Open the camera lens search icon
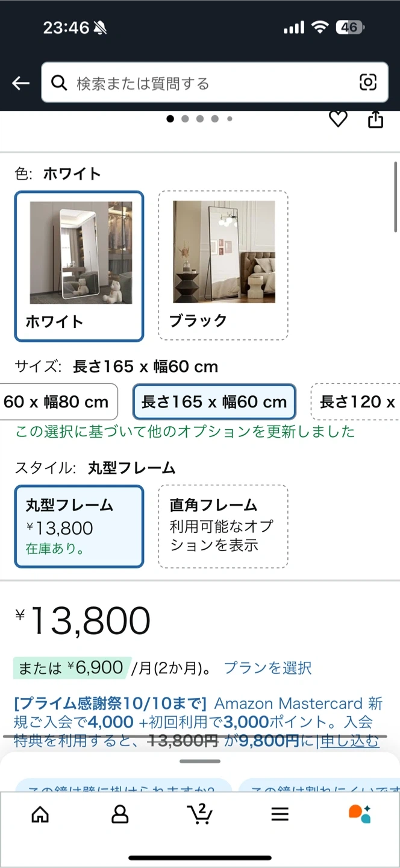Image resolution: width=400 pixels, height=868 pixels. [x=368, y=83]
